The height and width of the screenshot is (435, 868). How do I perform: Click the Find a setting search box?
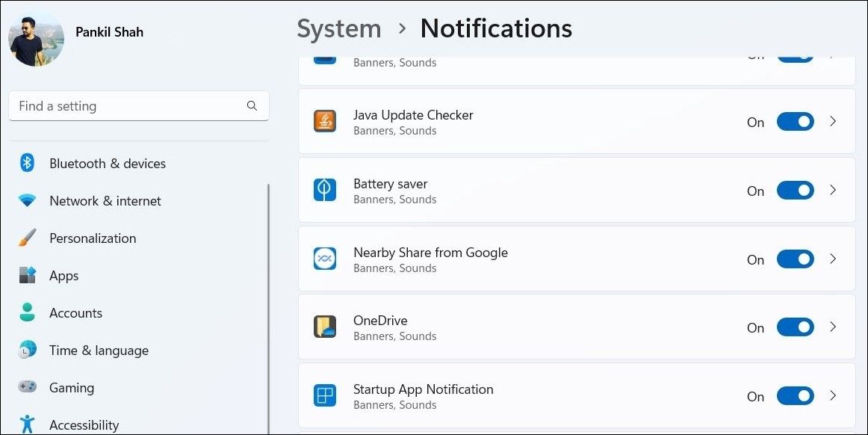coord(138,106)
